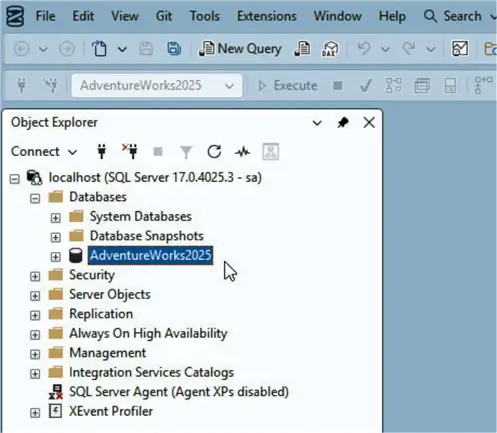Open the Window menu
This screenshot has width=497, height=433.
tap(338, 16)
